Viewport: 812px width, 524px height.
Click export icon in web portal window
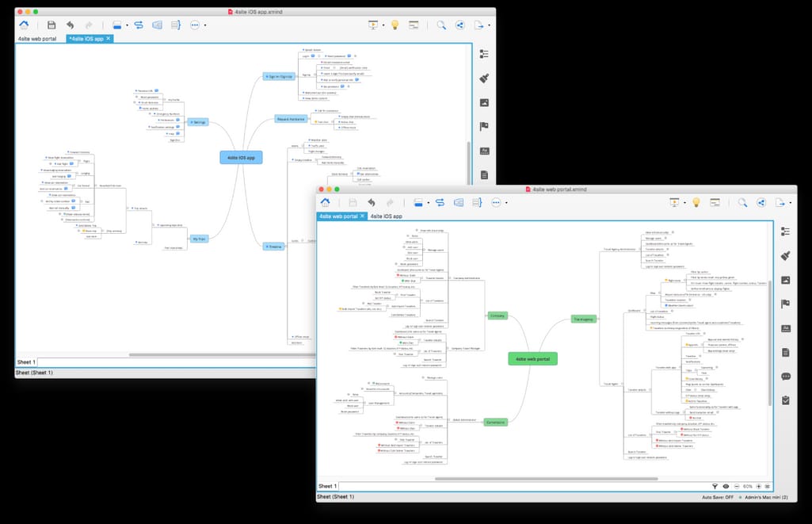tap(780, 203)
